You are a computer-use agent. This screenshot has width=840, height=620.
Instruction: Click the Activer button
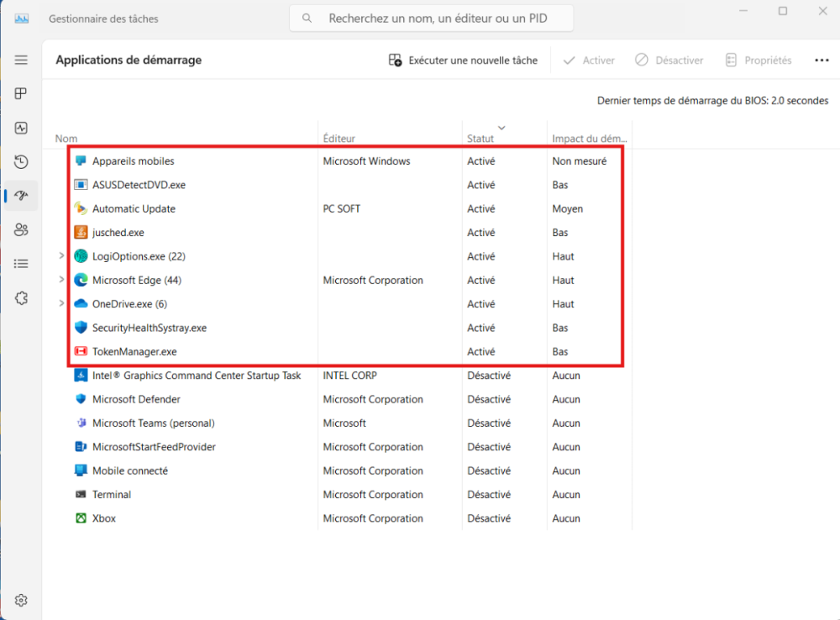pyautogui.click(x=589, y=60)
